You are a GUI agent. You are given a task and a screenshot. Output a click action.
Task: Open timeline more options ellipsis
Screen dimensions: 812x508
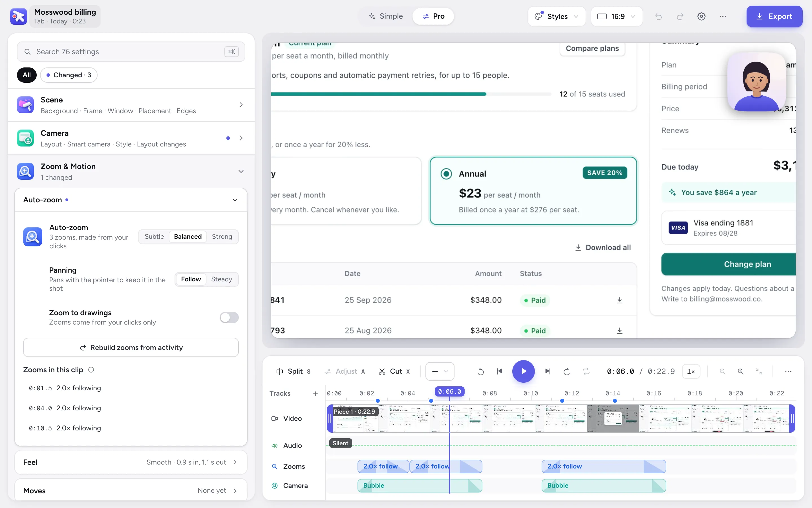pyautogui.click(x=788, y=371)
